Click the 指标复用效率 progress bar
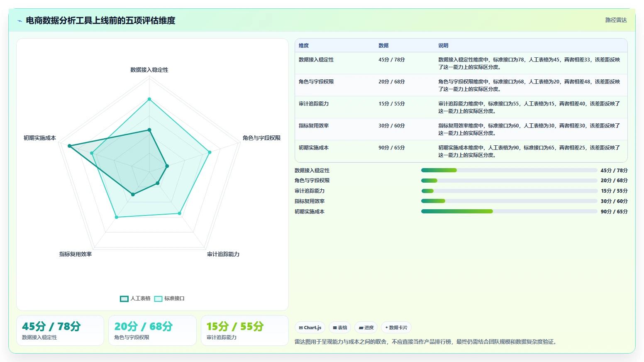644x362 pixels. click(509, 201)
